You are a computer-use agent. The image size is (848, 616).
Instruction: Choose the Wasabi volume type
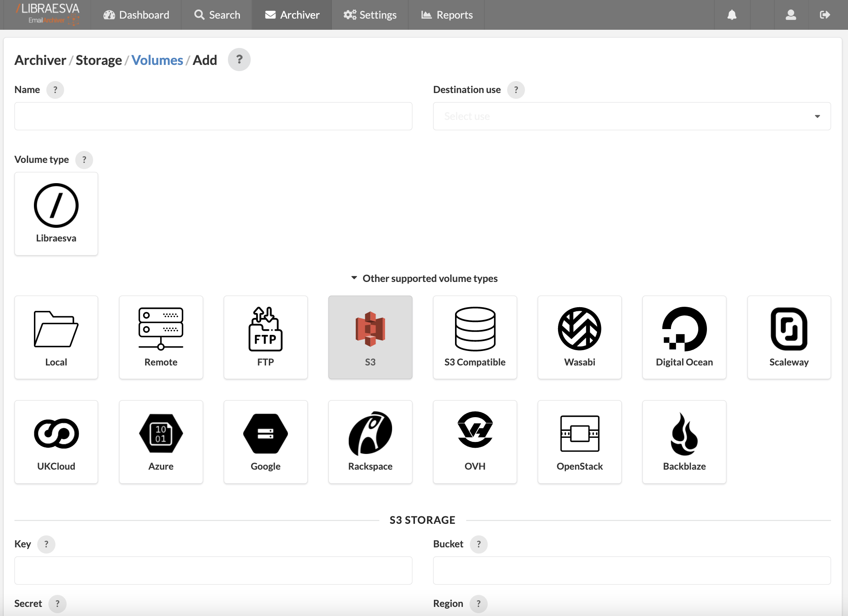(x=580, y=337)
